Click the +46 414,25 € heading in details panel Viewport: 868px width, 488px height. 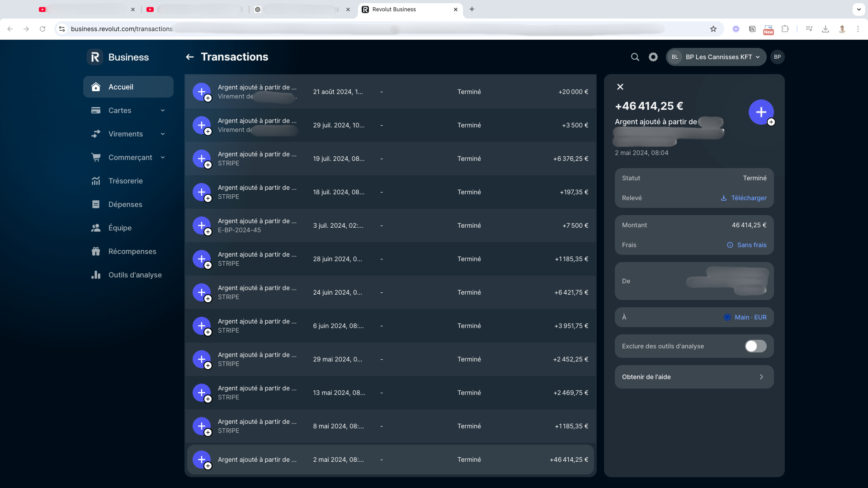tap(649, 106)
